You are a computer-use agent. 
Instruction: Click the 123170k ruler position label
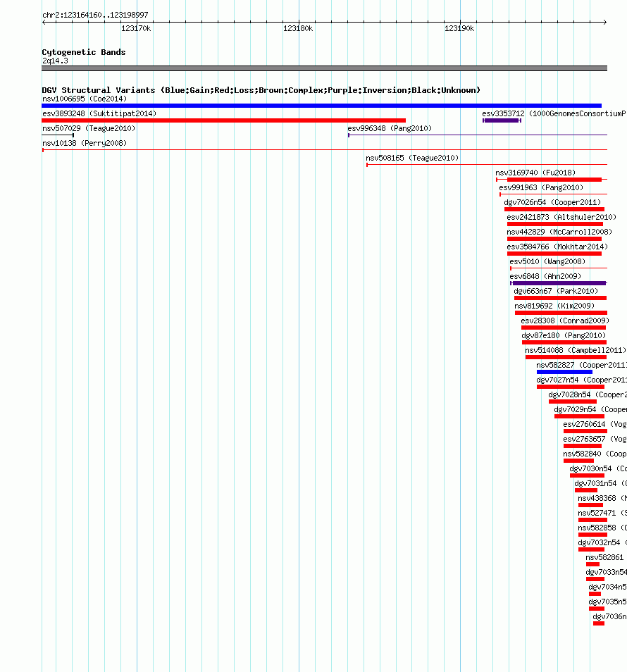(136, 28)
